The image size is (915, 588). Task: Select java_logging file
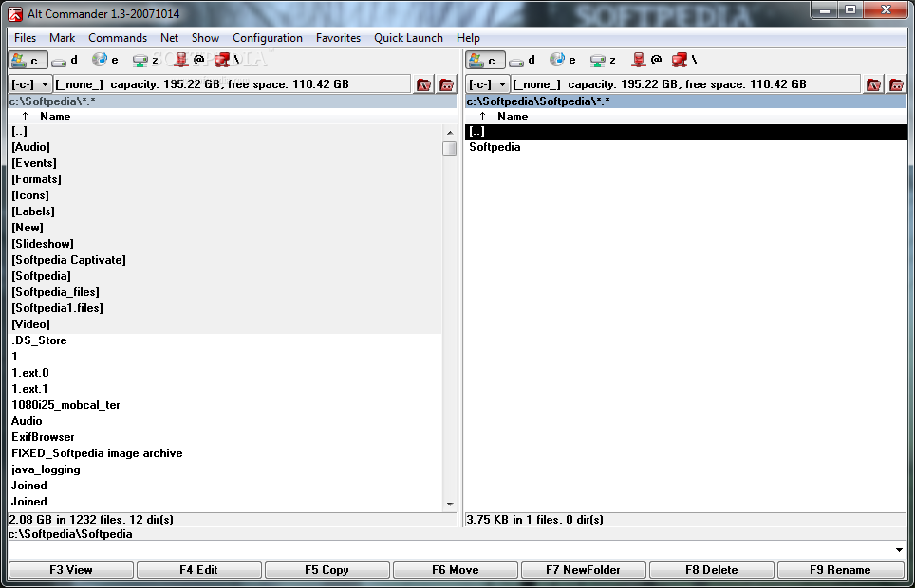pos(225,469)
